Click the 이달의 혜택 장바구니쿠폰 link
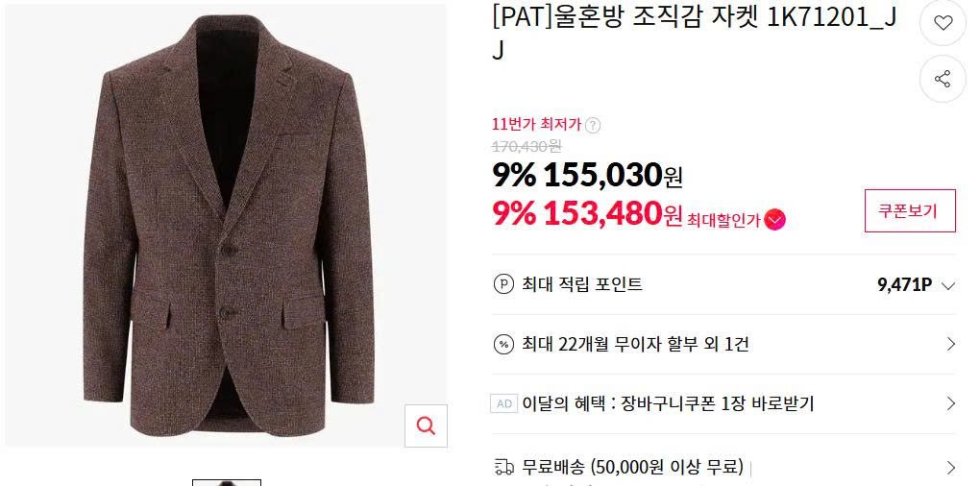 [668, 403]
